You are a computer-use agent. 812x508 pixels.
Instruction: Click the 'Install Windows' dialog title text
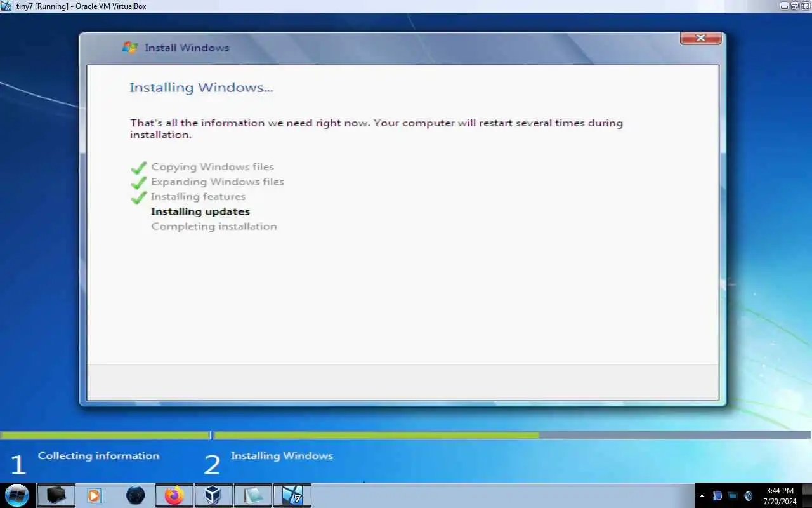click(x=187, y=48)
